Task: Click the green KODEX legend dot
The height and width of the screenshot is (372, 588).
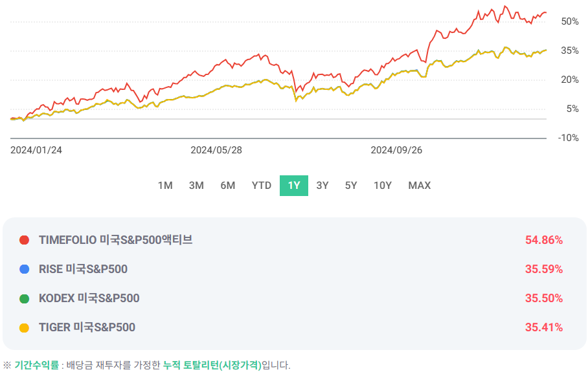Action: click(x=25, y=299)
